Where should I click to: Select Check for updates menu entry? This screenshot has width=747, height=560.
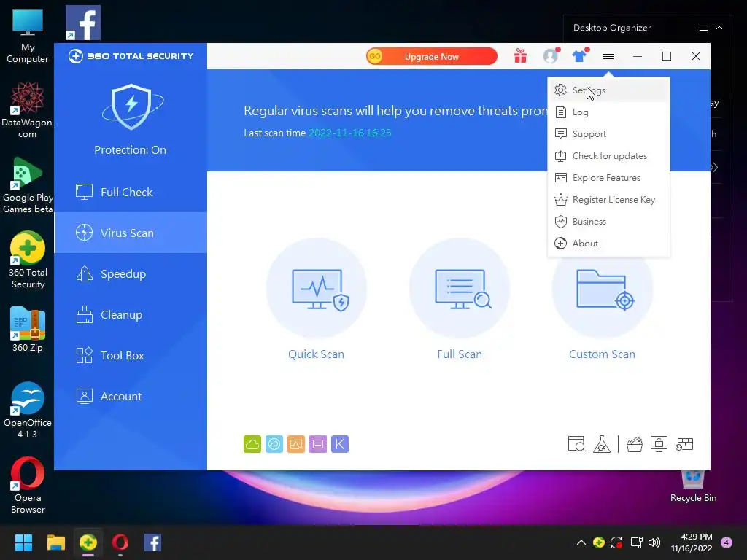[609, 156]
